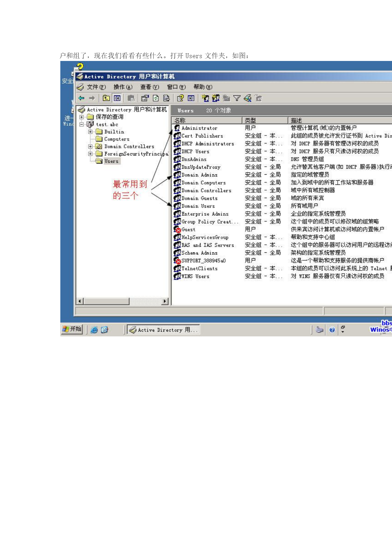
Task: Expand the ForeignSecurityPrincipals node
Action: click(90, 154)
